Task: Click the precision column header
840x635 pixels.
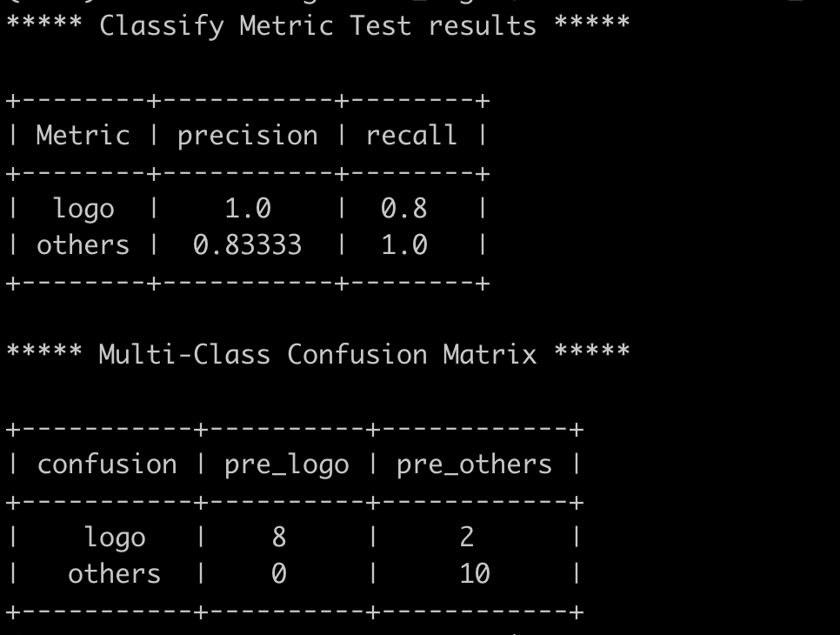Action: click(248, 136)
